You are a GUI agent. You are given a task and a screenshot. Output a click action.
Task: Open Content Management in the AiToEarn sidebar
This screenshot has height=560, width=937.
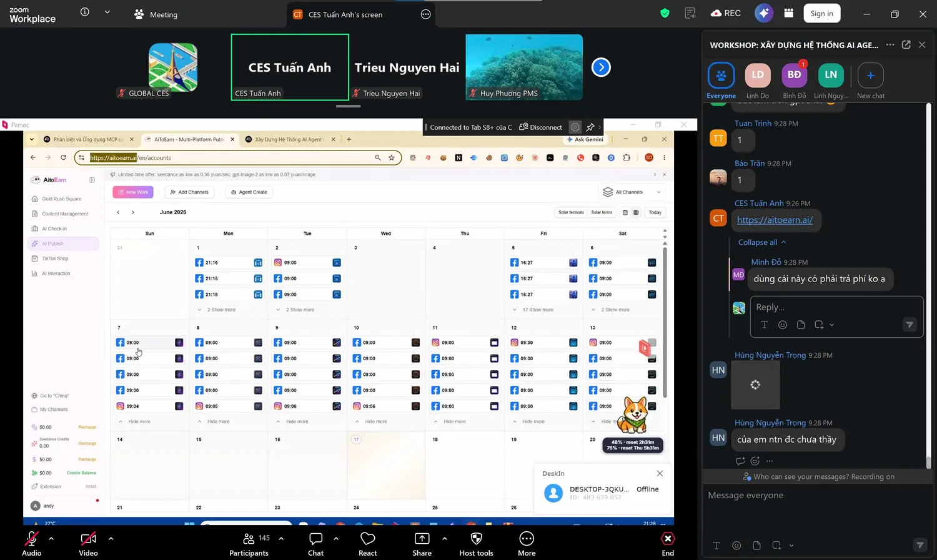click(x=63, y=214)
